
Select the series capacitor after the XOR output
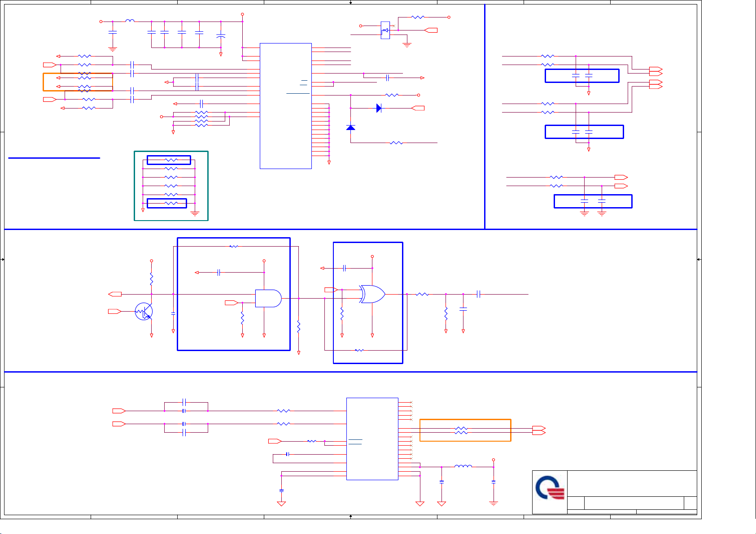(479, 294)
